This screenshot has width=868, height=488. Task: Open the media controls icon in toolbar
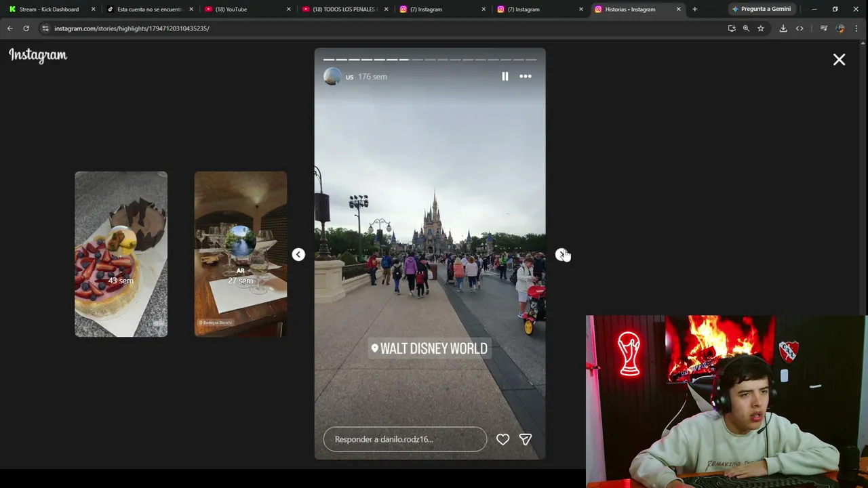(x=824, y=28)
